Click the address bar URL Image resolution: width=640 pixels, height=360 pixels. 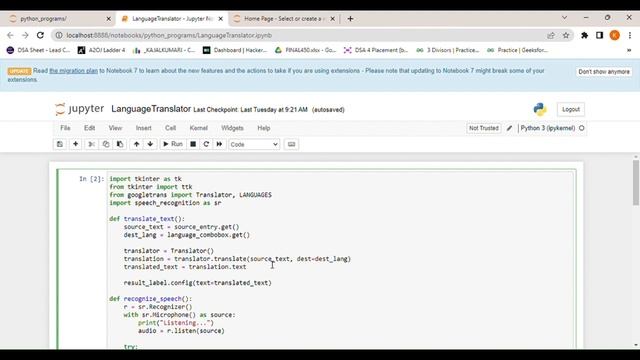pyautogui.click(x=169, y=36)
